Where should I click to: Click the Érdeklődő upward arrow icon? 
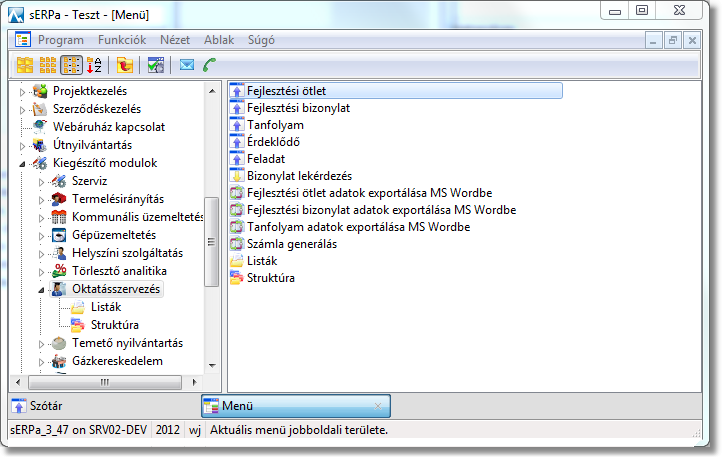[x=237, y=142]
